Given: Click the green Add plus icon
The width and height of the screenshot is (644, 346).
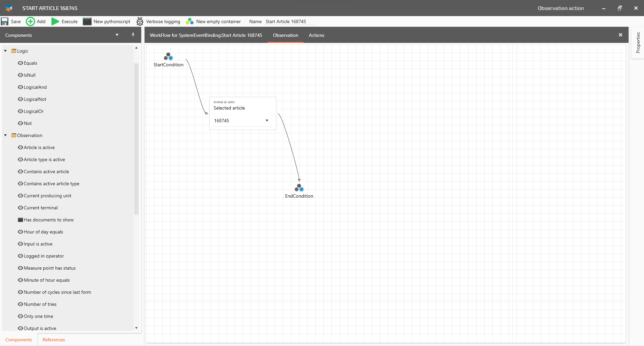Looking at the screenshot, I should 30,21.
